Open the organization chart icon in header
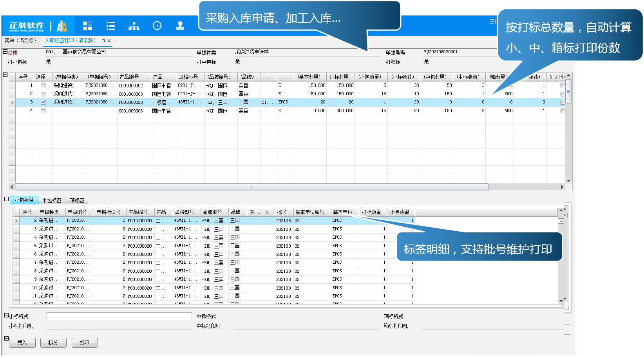Viewport: 644px width, 357px height. click(134, 26)
